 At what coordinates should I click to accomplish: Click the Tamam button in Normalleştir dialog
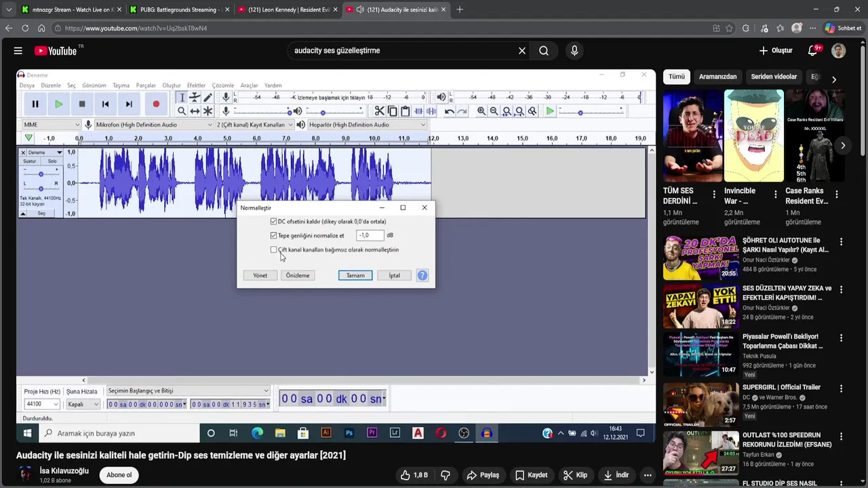pyautogui.click(x=355, y=275)
